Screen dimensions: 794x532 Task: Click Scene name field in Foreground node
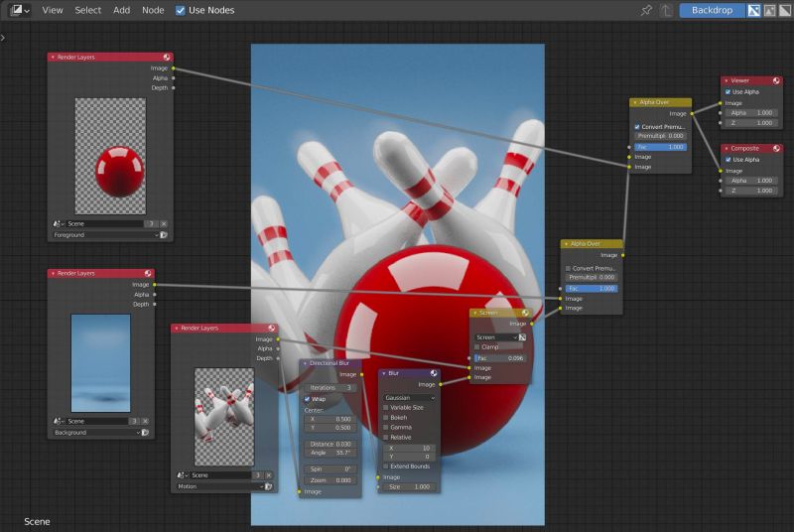[x=105, y=223]
